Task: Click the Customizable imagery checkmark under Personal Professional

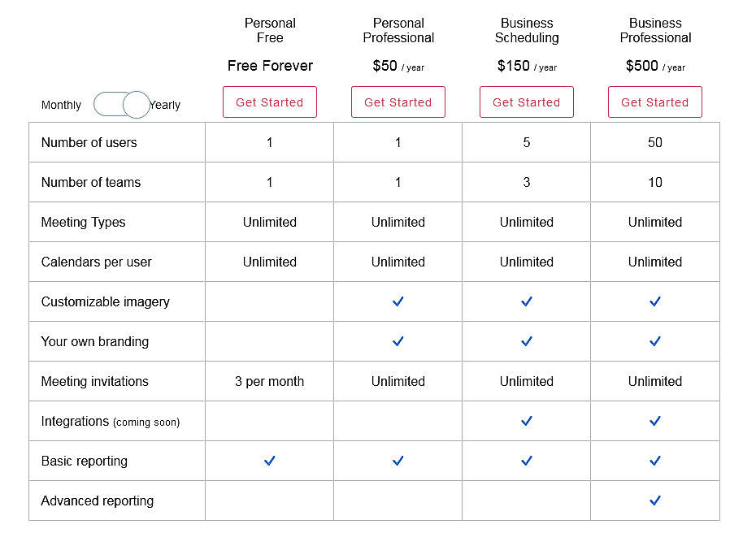Action: (398, 301)
